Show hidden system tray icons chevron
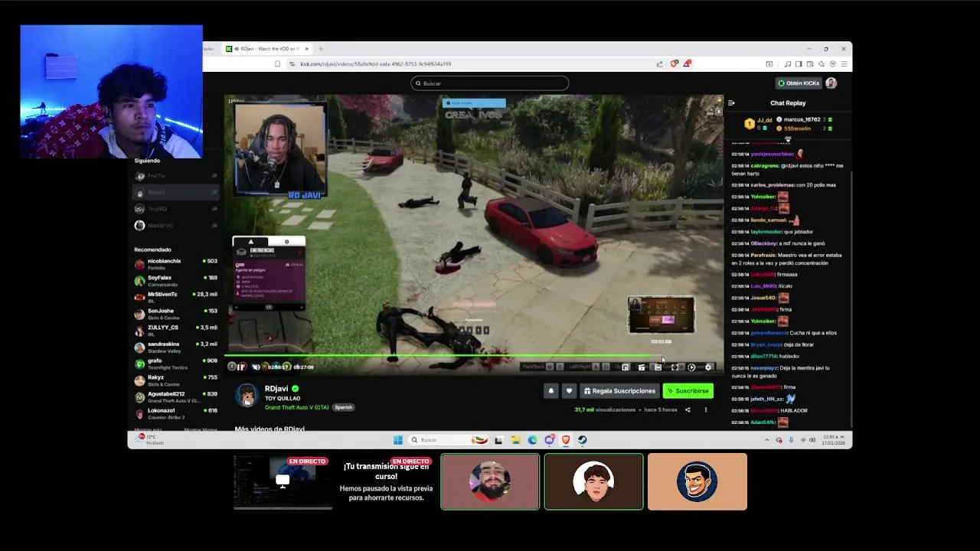The width and height of the screenshot is (980, 551). coord(767,440)
